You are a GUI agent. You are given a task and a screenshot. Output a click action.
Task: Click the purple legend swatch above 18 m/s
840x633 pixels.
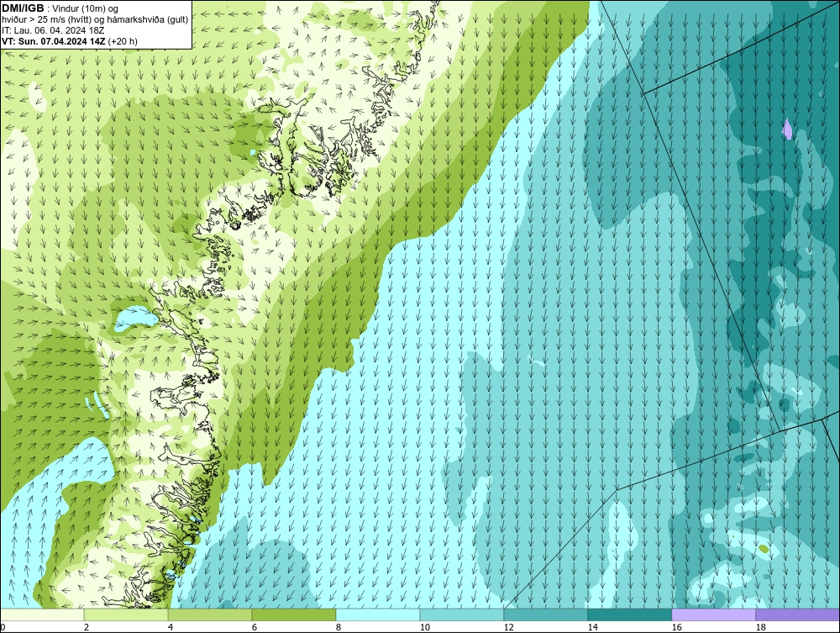(797, 615)
